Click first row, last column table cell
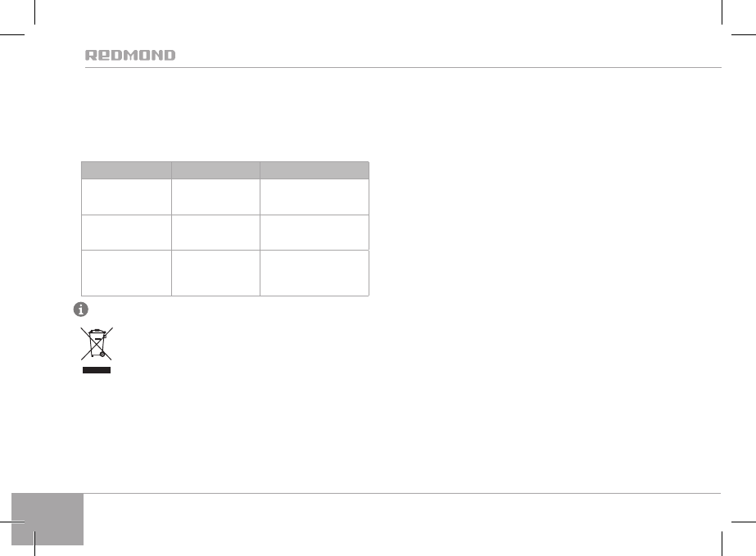This screenshot has width=756, height=556. click(x=315, y=197)
